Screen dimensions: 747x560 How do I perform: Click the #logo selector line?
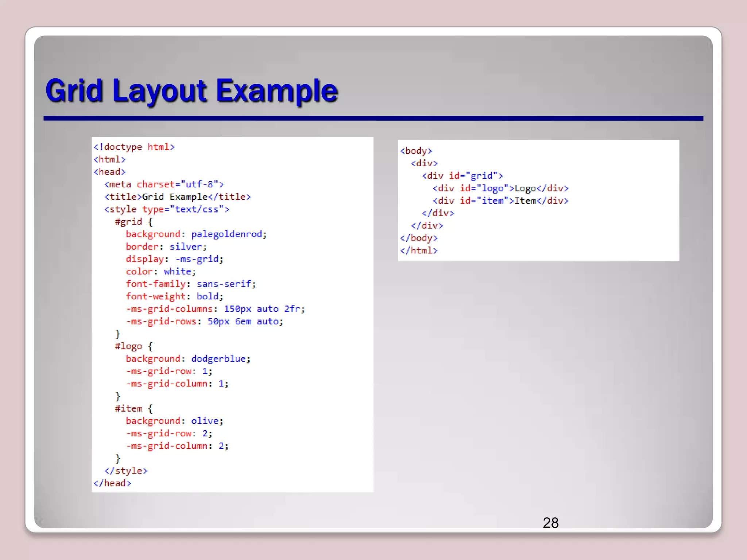tap(133, 346)
